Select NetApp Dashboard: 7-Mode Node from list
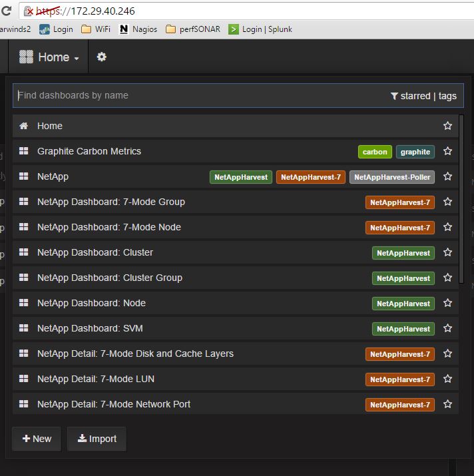The height and width of the screenshot is (476, 474). 109,227
